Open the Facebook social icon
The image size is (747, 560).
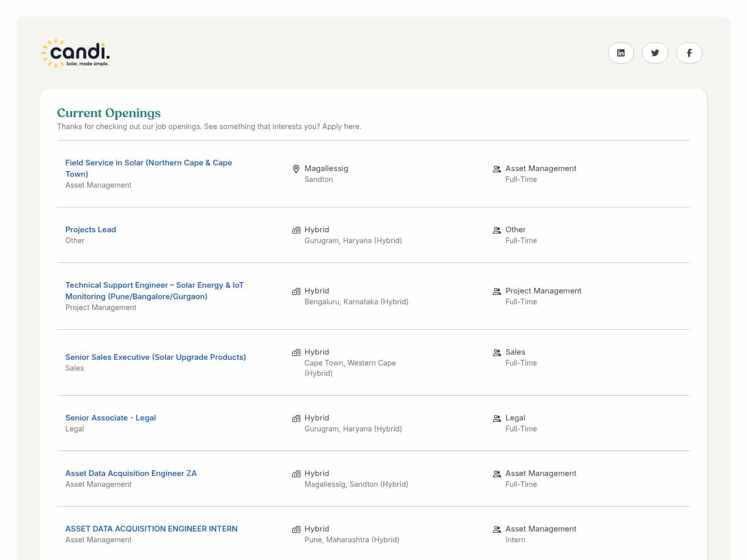(x=689, y=53)
